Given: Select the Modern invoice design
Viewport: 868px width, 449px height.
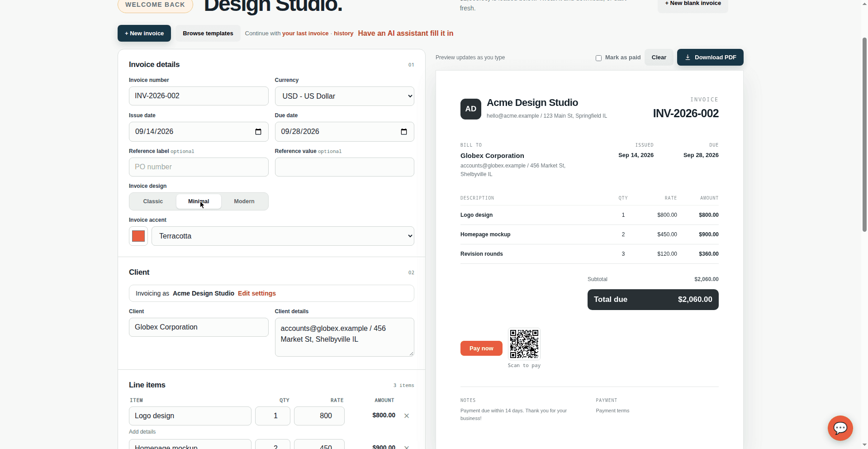Looking at the screenshot, I should coord(244,201).
